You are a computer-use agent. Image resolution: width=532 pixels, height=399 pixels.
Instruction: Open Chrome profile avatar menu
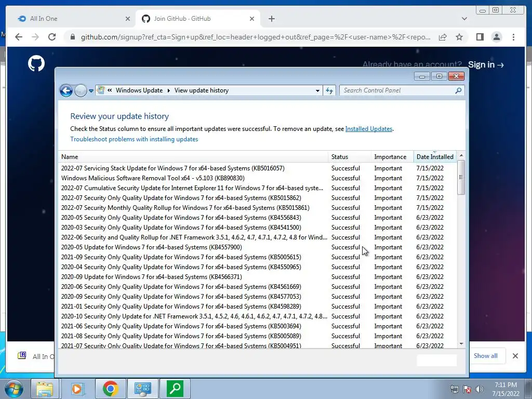(x=496, y=37)
